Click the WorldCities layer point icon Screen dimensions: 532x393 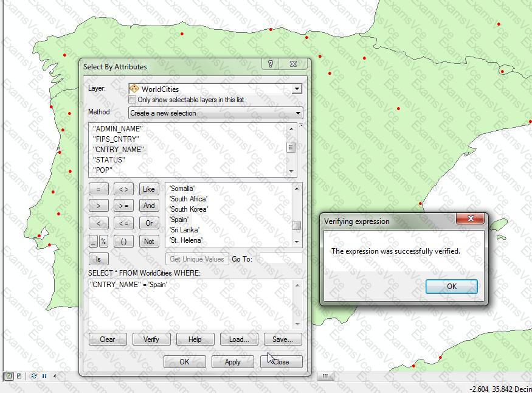tap(134, 89)
